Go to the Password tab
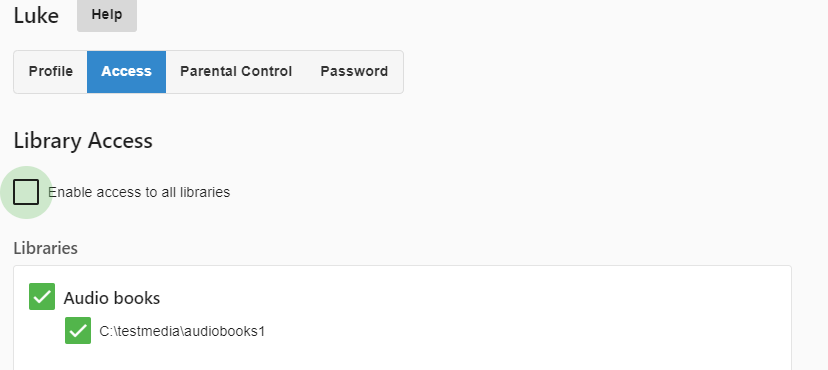The height and width of the screenshot is (370, 828). pos(354,72)
